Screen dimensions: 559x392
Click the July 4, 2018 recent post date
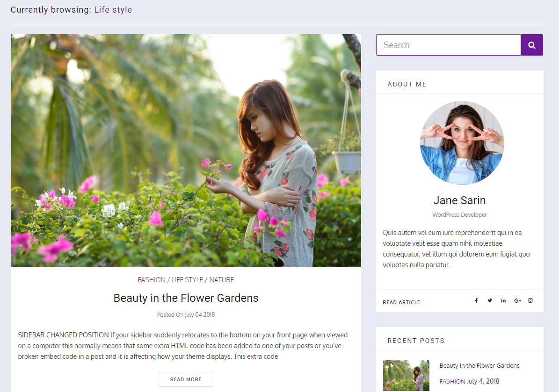pos(483,381)
